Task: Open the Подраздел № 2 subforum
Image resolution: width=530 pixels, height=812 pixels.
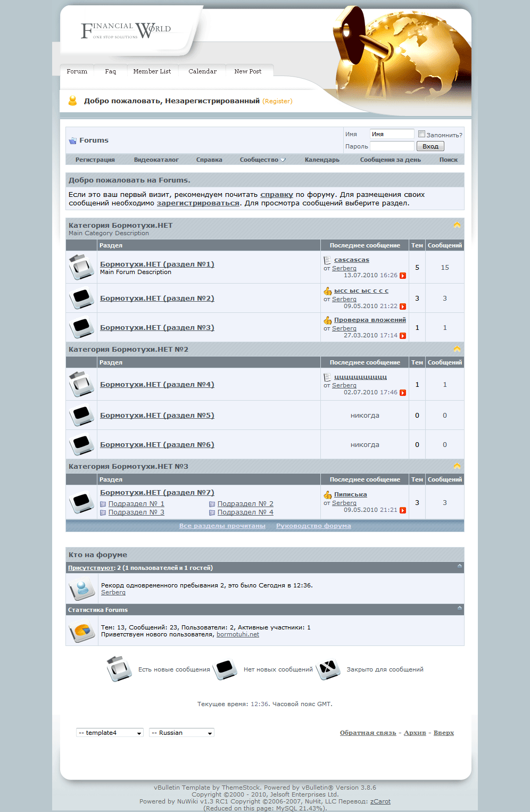Action: tap(245, 504)
